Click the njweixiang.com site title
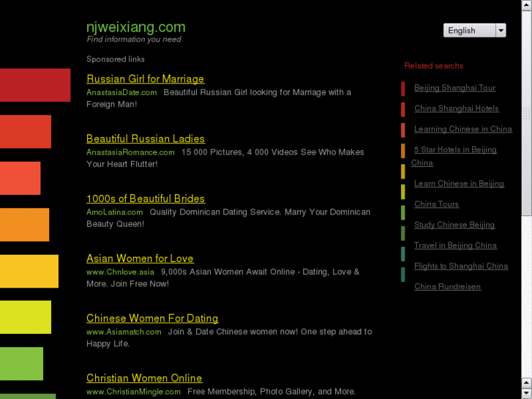The image size is (532, 399). [135, 27]
